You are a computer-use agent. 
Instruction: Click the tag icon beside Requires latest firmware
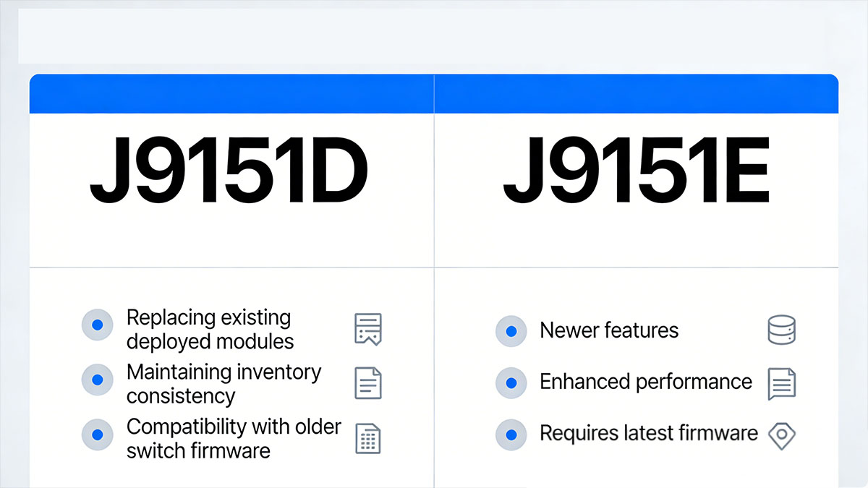click(x=781, y=436)
